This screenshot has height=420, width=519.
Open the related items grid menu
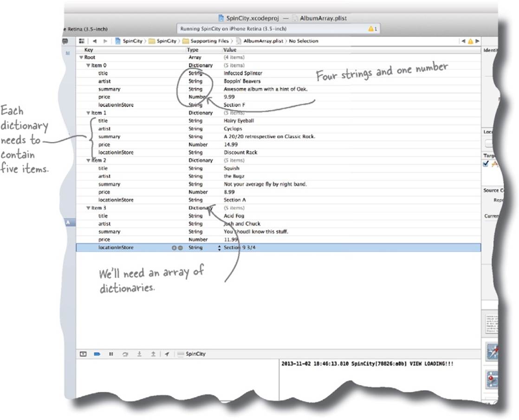click(x=81, y=41)
